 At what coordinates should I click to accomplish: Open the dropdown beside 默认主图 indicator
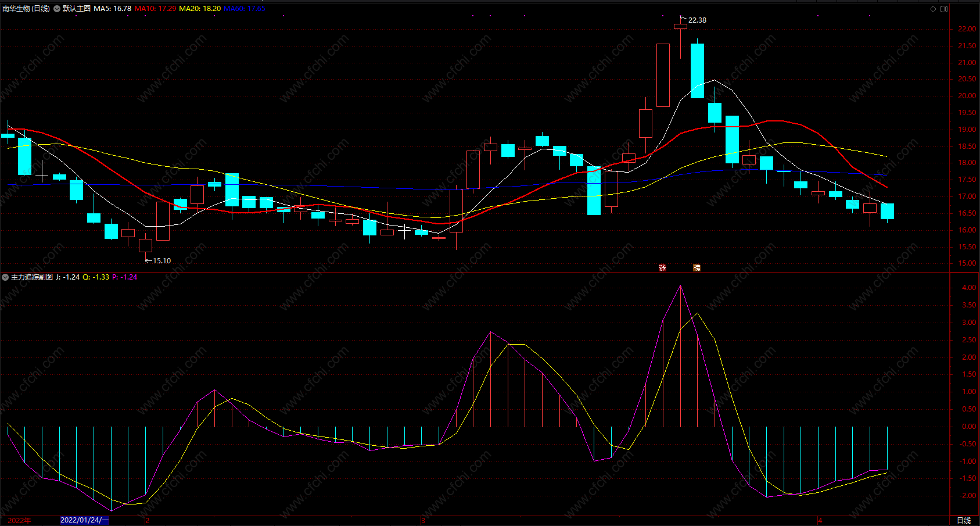[x=58, y=9]
